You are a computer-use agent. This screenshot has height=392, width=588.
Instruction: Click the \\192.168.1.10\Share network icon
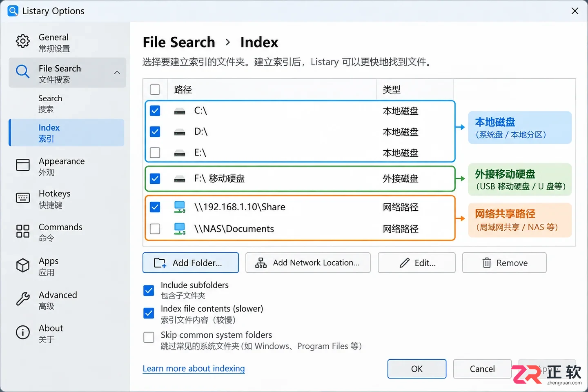click(x=180, y=207)
